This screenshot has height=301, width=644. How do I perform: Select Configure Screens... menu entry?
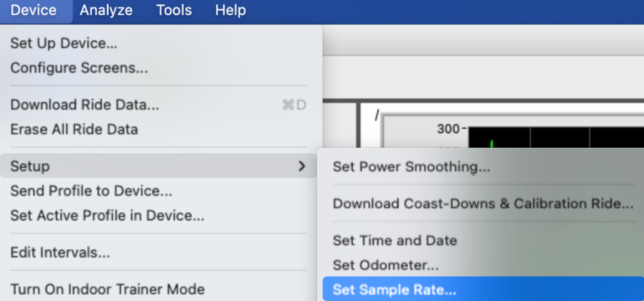[79, 68]
